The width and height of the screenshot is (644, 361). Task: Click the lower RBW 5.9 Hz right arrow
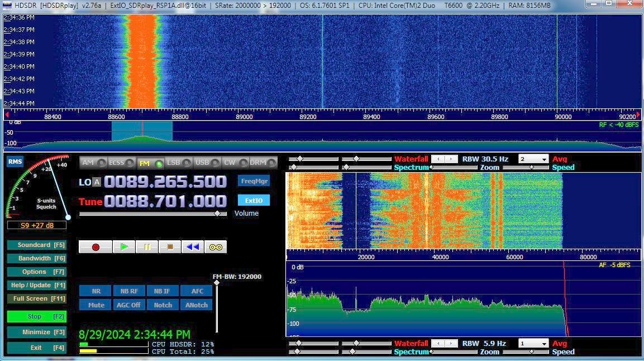point(451,343)
